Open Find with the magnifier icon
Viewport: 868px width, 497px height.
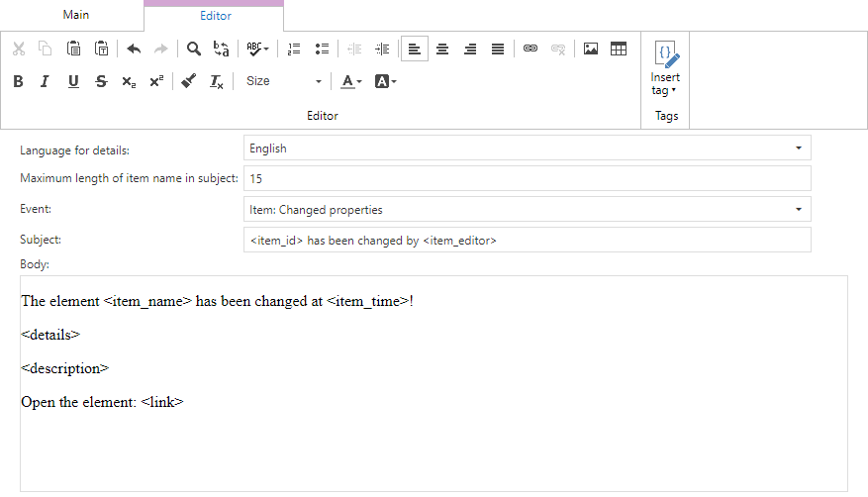pyautogui.click(x=194, y=49)
